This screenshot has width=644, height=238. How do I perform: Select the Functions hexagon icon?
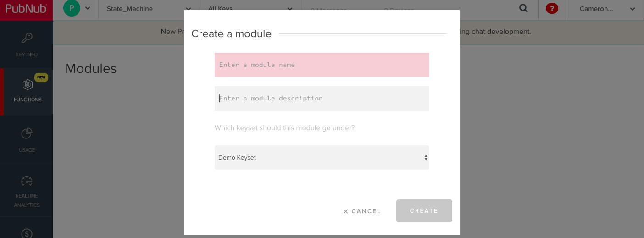point(28,84)
